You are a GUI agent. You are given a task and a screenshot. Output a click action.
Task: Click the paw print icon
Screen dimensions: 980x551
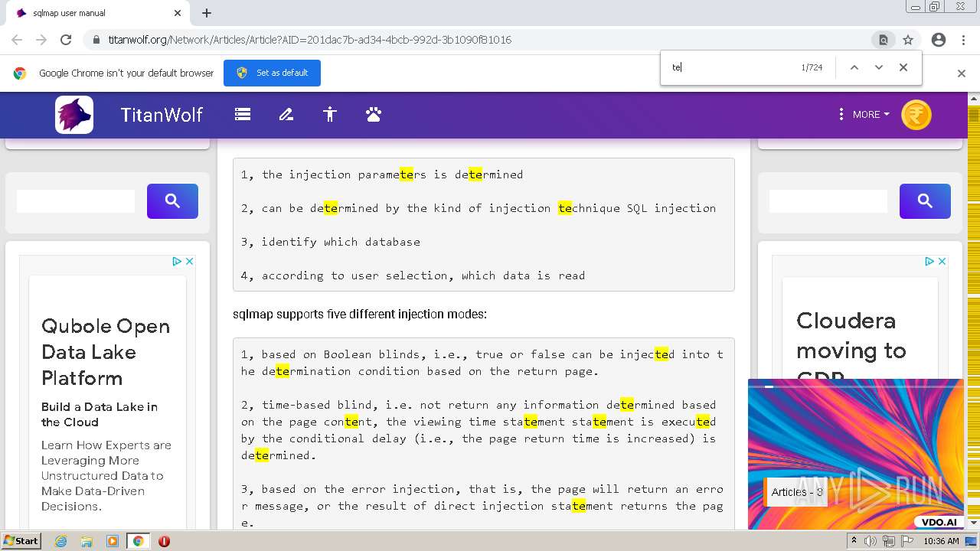click(374, 115)
